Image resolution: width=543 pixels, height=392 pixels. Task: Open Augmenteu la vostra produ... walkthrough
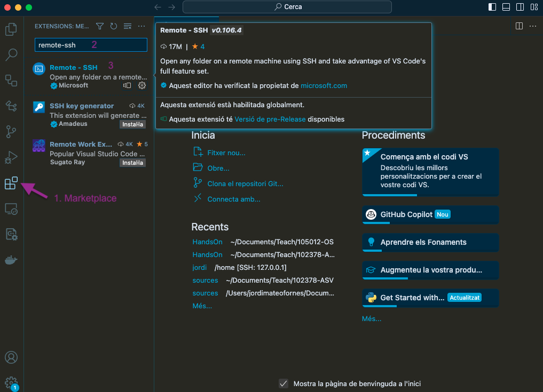(430, 270)
